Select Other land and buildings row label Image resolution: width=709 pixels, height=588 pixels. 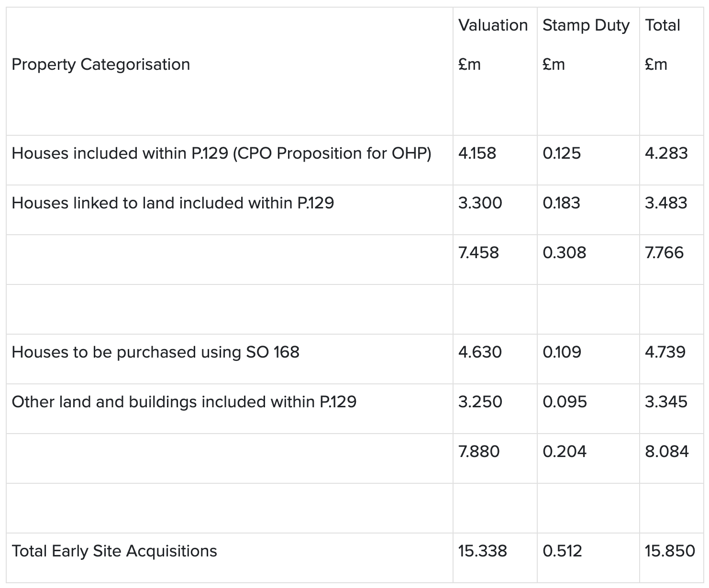click(x=184, y=402)
